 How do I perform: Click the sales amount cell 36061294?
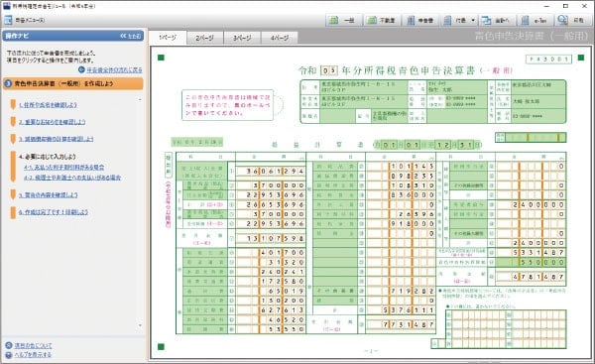click(x=270, y=172)
